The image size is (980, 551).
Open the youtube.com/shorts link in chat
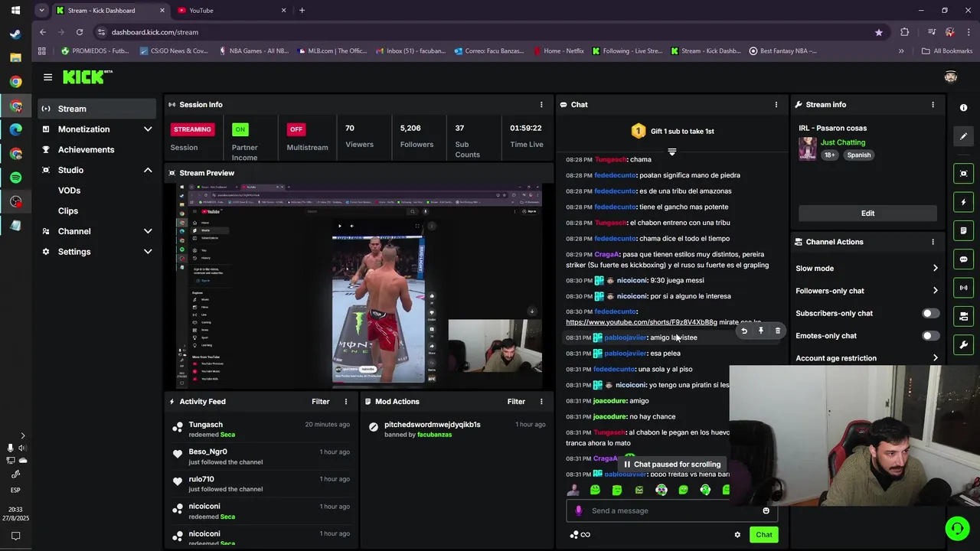[642, 322]
